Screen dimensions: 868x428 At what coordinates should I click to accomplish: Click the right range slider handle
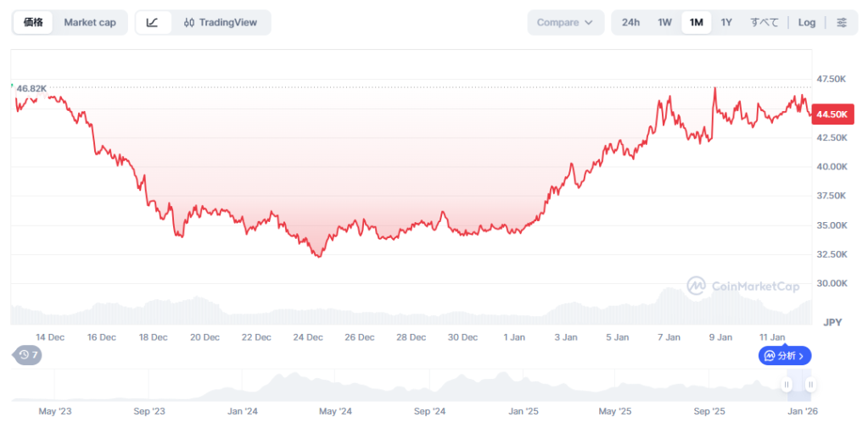coord(810,385)
